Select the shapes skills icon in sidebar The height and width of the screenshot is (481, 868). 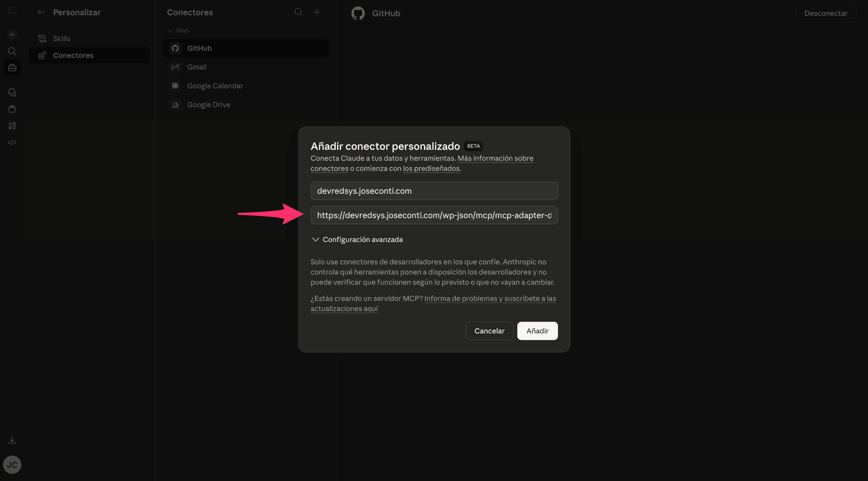click(12, 125)
